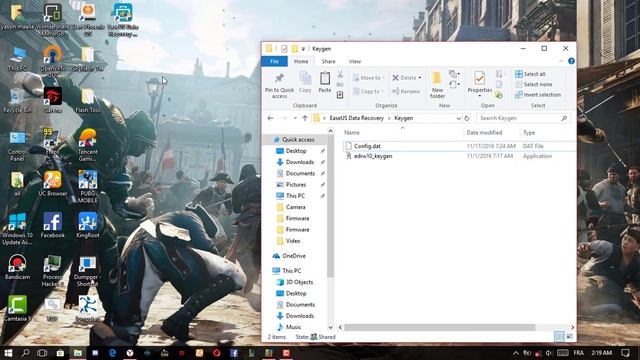This screenshot has width=640, height=360.
Task: Click the horizontal scrollbar in file list
Action: [439, 327]
